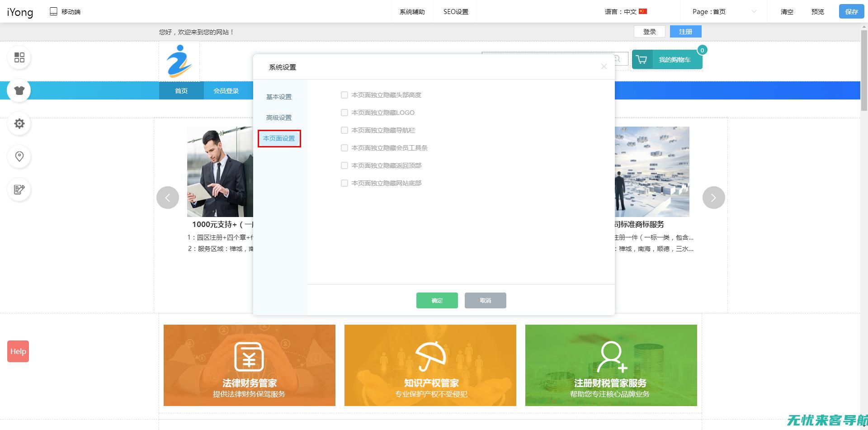Open the 法律财务管家 banner
Viewport: 868px width, 430px height.
point(250,365)
